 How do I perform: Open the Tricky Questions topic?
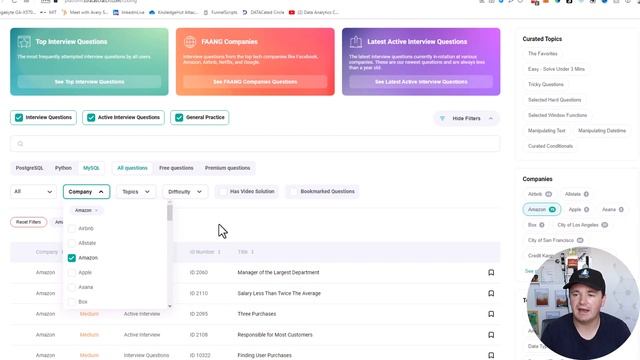pyautogui.click(x=546, y=84)
